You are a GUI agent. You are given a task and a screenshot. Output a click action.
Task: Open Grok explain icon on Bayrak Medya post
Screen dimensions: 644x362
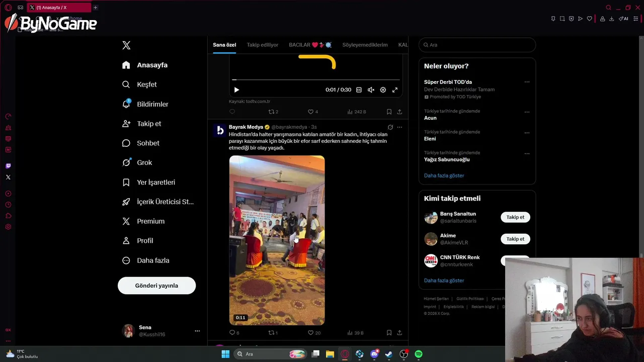(x=390, y=127)
